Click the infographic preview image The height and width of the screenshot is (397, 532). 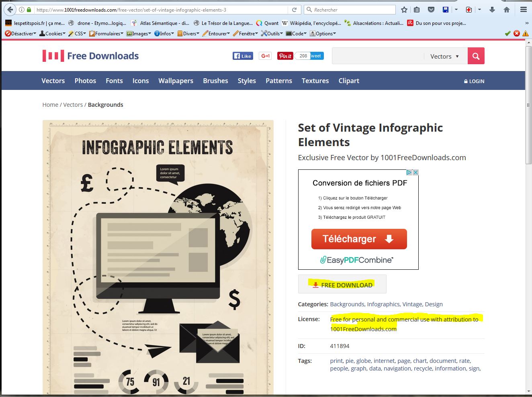point(158,257)
